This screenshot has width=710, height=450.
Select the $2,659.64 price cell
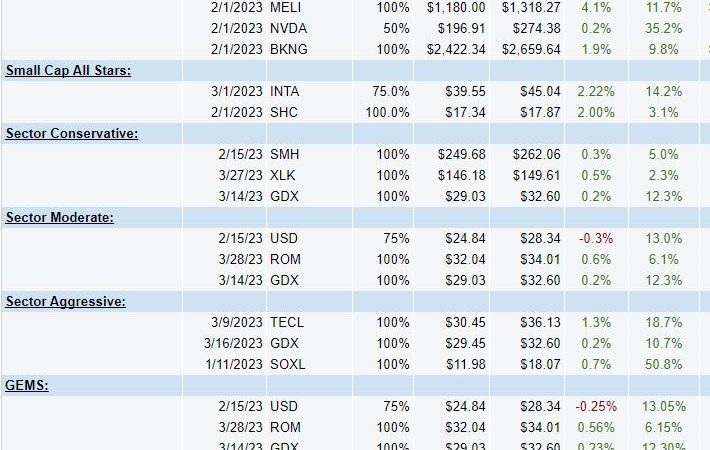pos(531,49)
